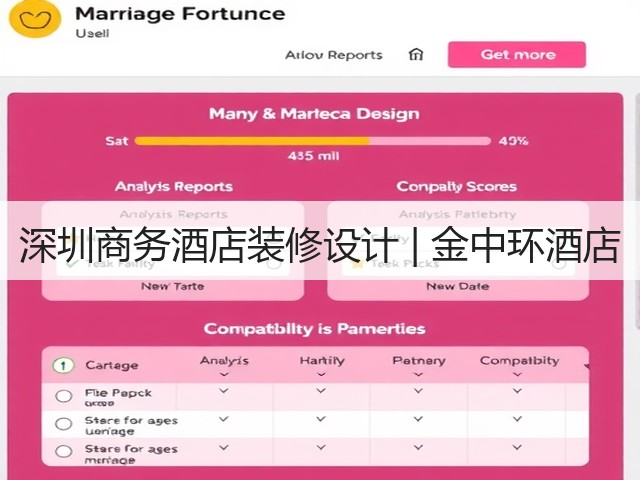
Task: Expand Stare for ages uenage Hartiily chevron
Action: [321, 419]
